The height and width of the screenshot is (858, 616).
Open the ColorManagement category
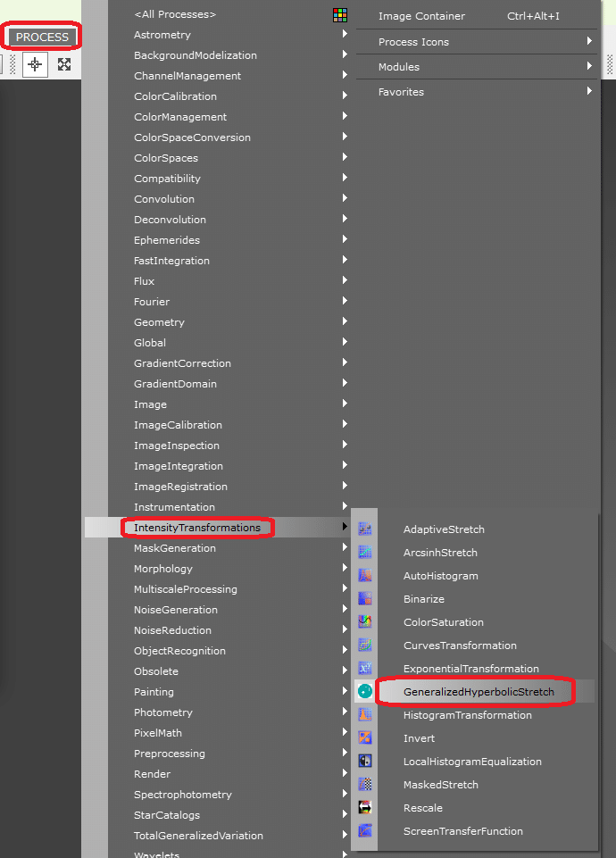click(180, 117)
